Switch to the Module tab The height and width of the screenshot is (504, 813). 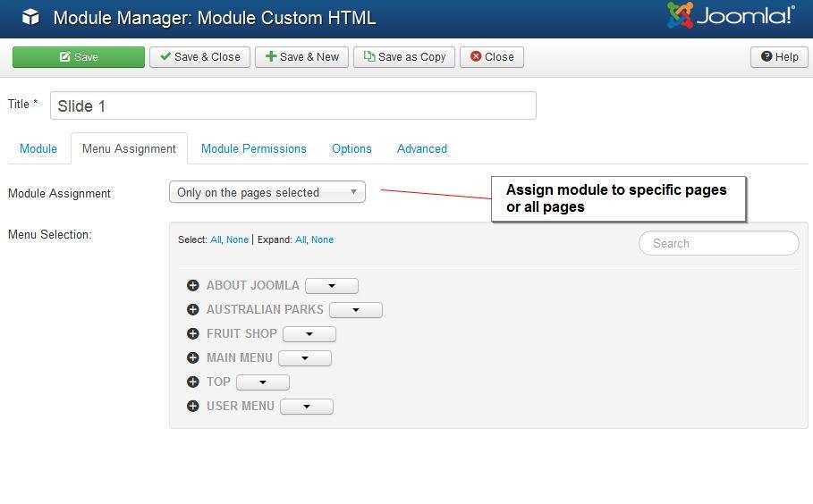[x=38, y=148]
